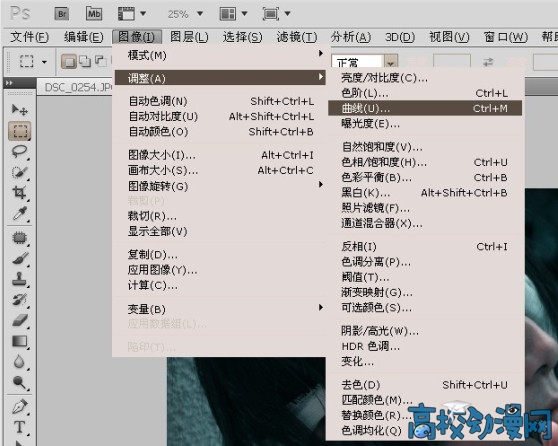The image size is (558, 446).
Task: Select the Brush tool
Action: (20, 258)
